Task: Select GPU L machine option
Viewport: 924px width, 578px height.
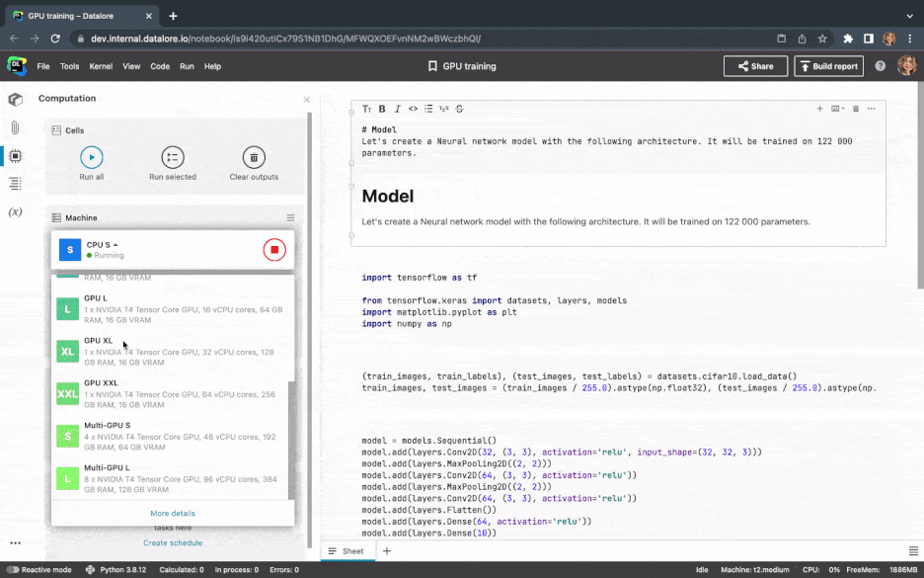Action: [x=173, y=309]
